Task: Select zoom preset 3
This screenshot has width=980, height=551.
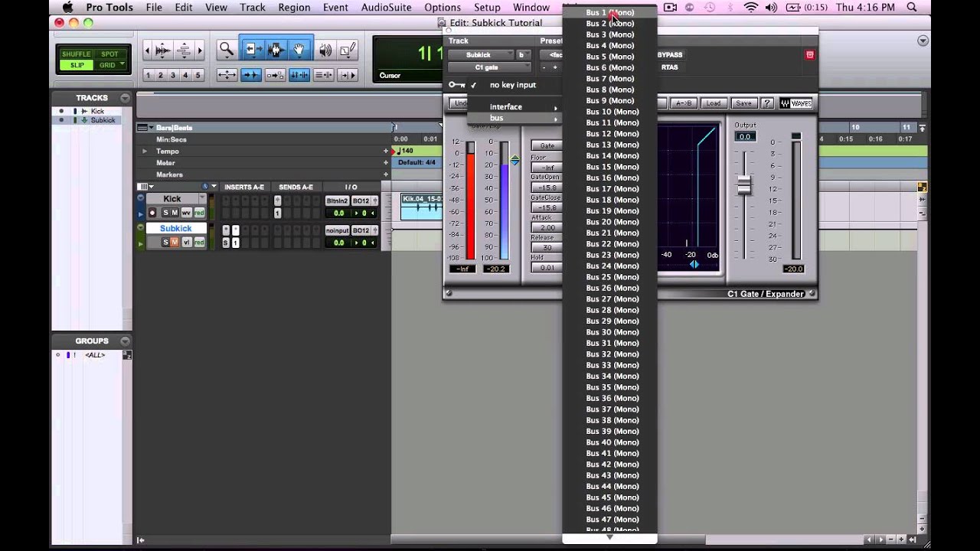Action: click(x=173, y=75)
